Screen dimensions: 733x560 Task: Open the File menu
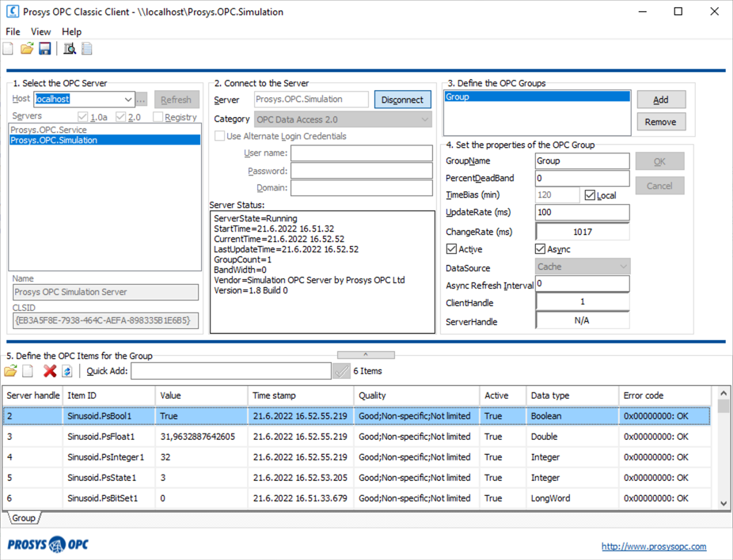[x=13, y=32]
